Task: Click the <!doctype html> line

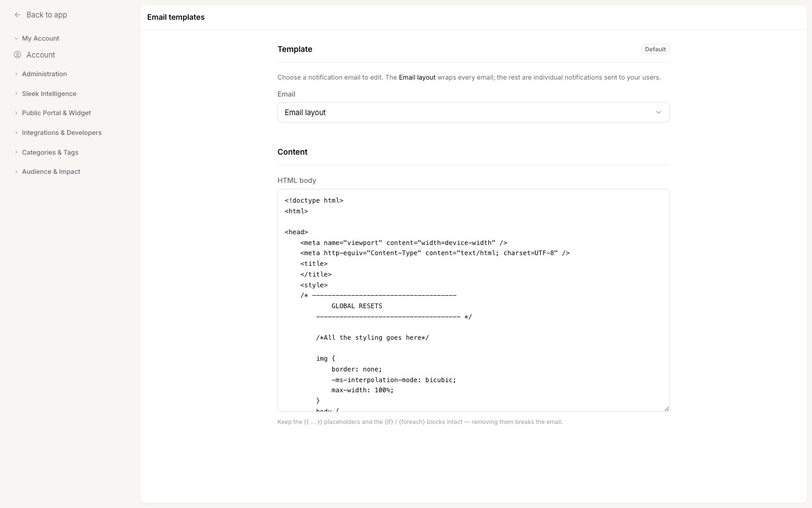Action: (x=314, y=200)
